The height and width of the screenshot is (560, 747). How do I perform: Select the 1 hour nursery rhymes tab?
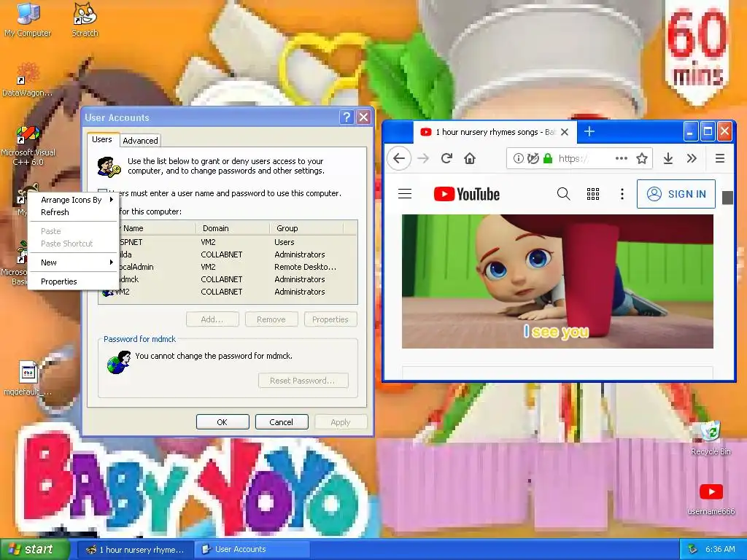click(x=495, y=132)
